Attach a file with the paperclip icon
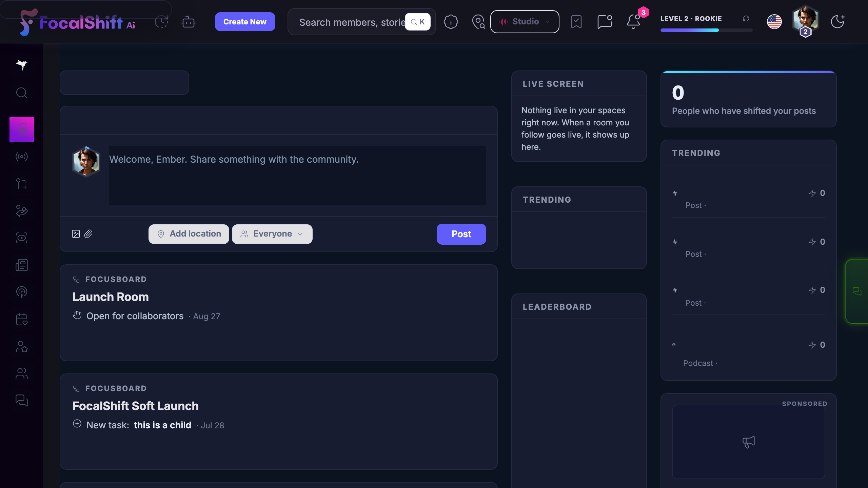This screenshot has height=488, width=868. coord(88,234)
